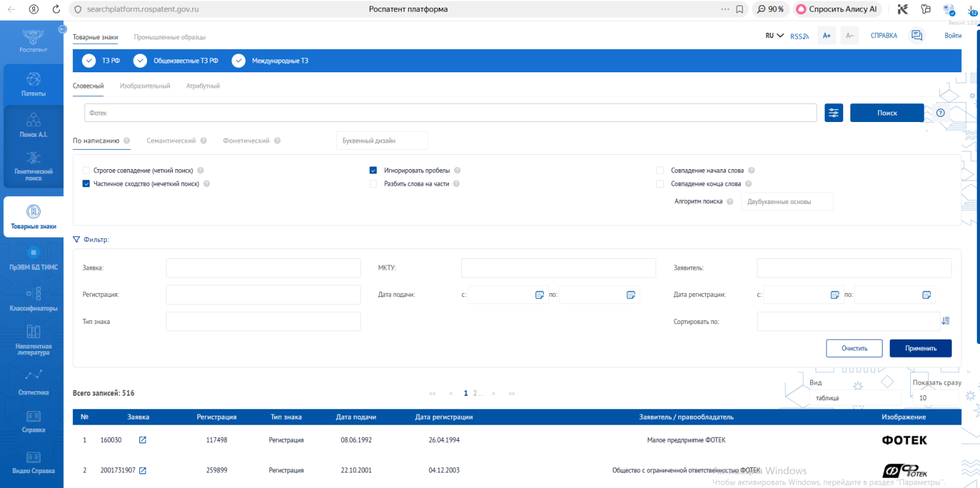The height and width of the screenshot is (488, 980).
Task: Open Алгоритм поиска Двубуквенные основы dropdown
Action: pos(787,201)
